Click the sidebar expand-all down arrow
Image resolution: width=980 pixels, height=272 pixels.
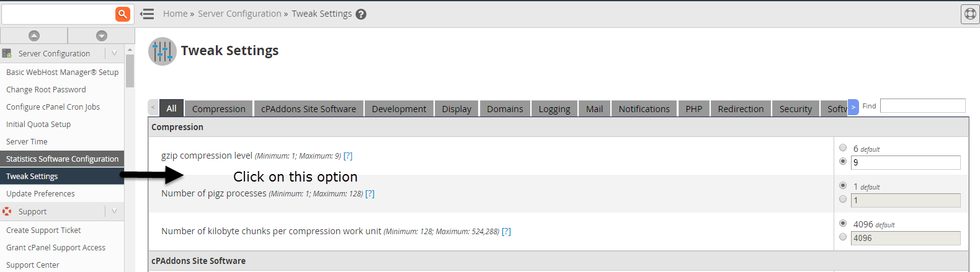coord(102,36)
